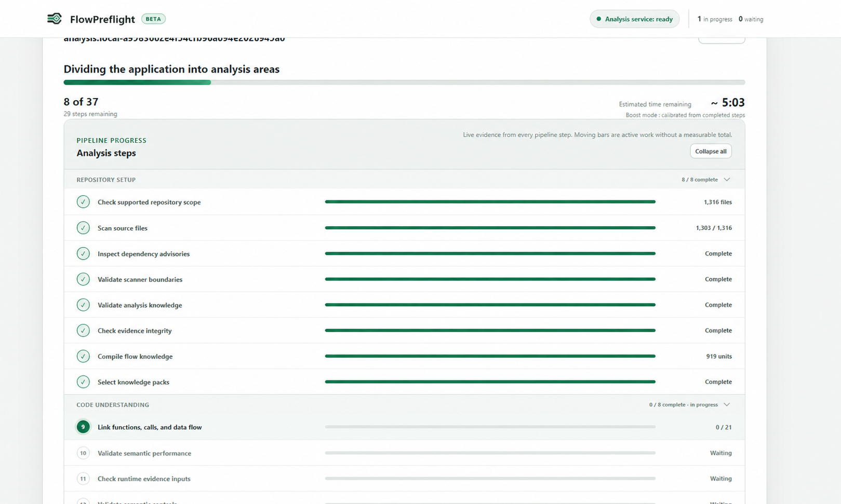
Task: Click checkmark icon for Compile flow knowledge
Action: [x=83, y=356]
